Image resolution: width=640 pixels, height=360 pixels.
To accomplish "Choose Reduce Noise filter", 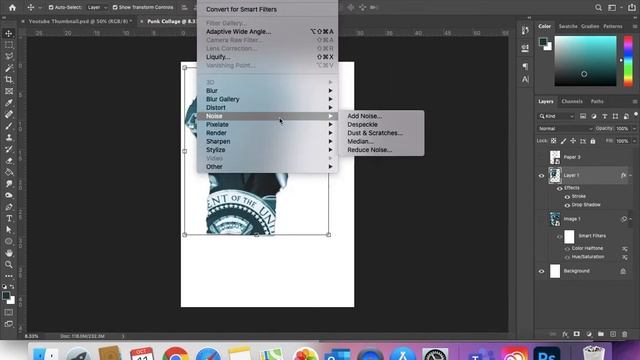I will coord(369,150).
